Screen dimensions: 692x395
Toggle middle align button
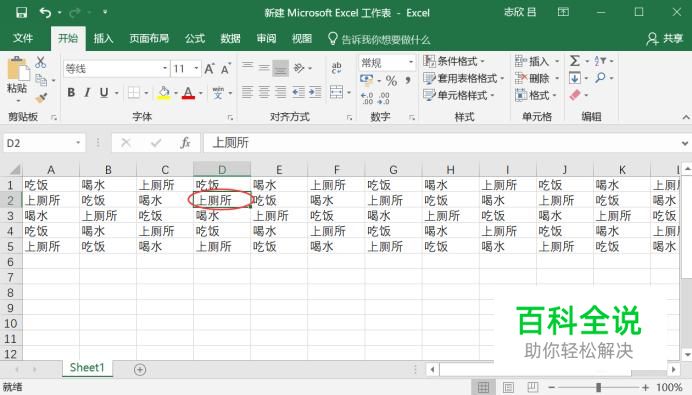coord(264,68)
